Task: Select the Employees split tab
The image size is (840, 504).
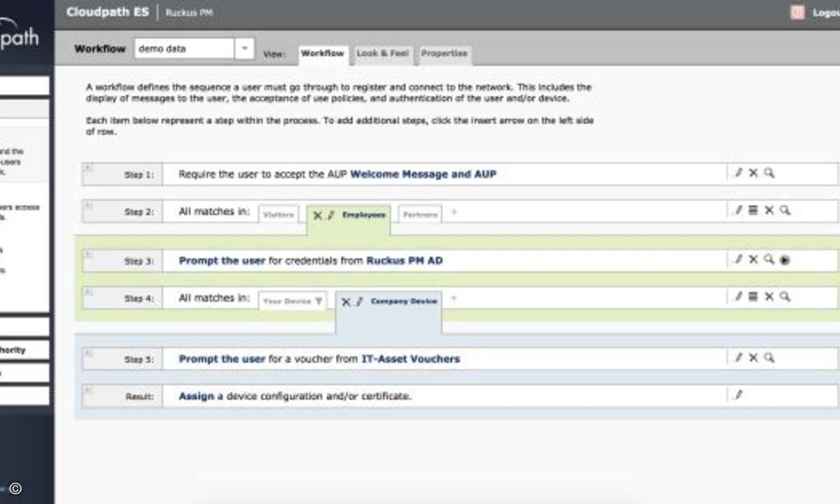Action: 364,216
